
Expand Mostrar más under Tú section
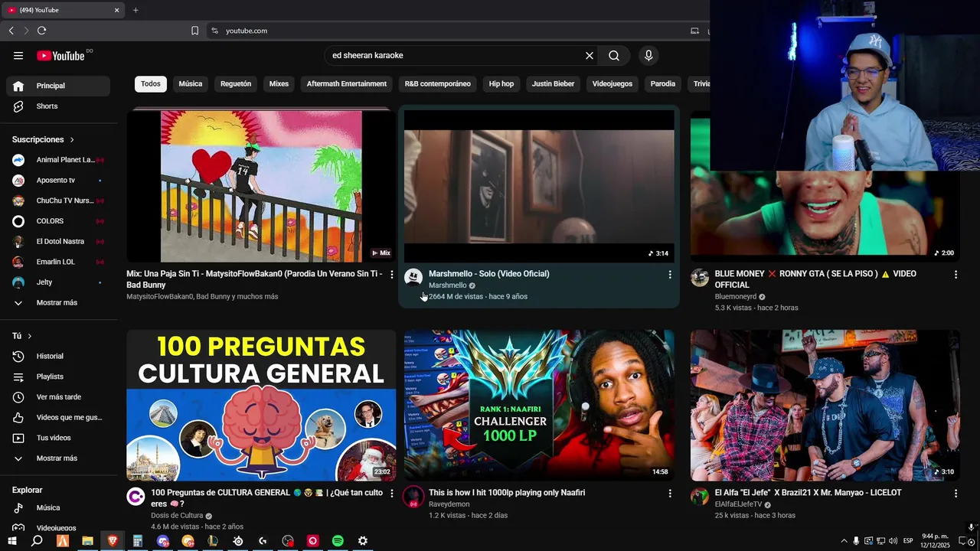[x=58, y=458]
